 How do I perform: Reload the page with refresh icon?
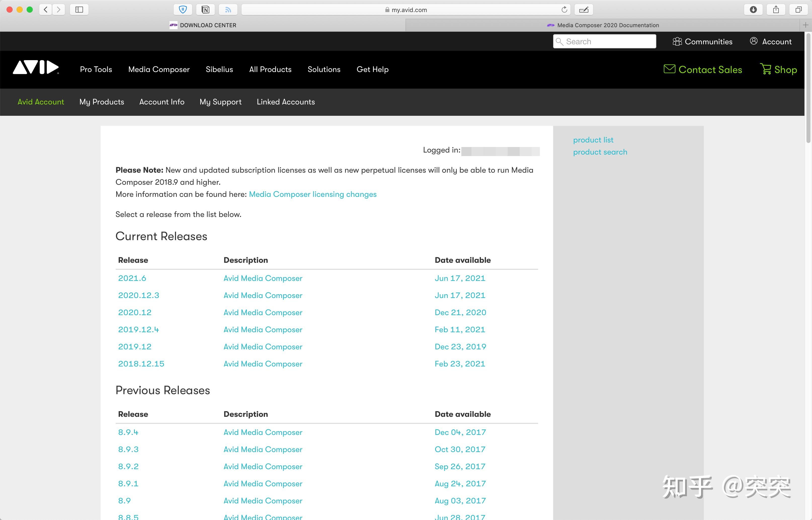[x=564, y=10]
